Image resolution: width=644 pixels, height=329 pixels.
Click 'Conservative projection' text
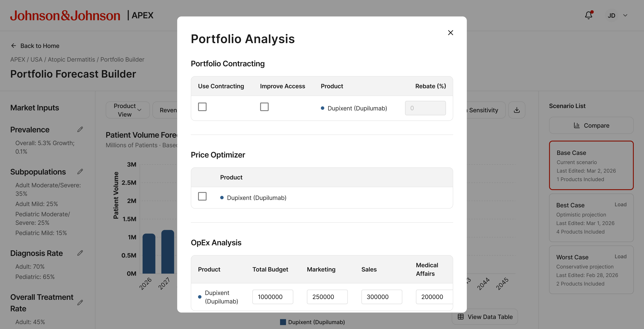585,267
